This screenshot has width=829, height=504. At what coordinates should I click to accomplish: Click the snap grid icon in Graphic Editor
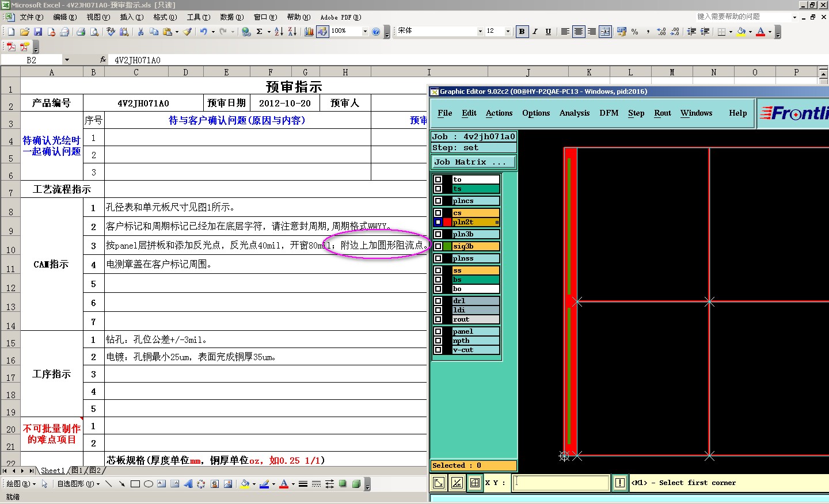[x=475, y=483]
